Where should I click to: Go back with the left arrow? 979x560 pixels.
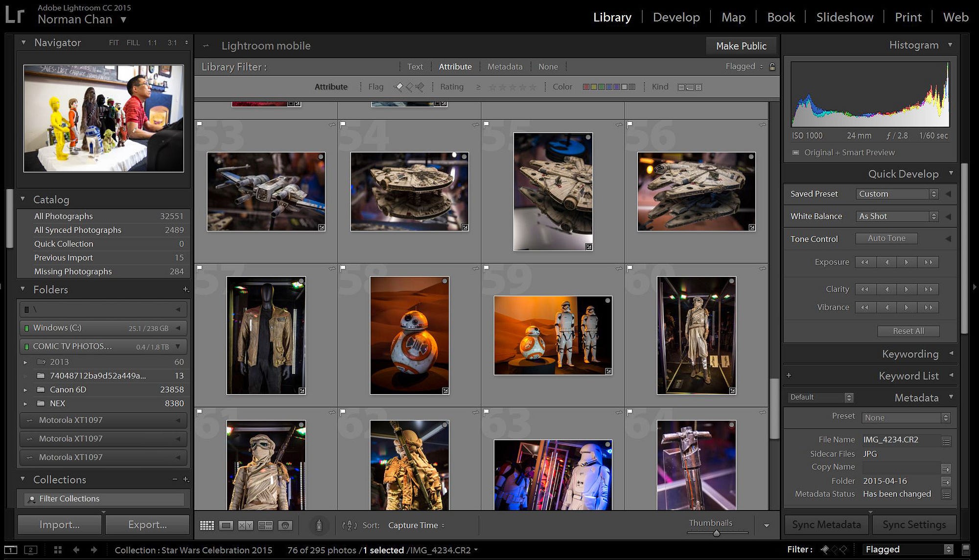[76, 550]
